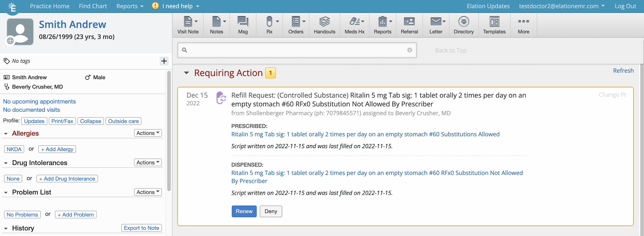Image resolution: width=644 pixels, height=236 pixels.
Task: Clear the search field with X icon
Action: coord(410,50)
